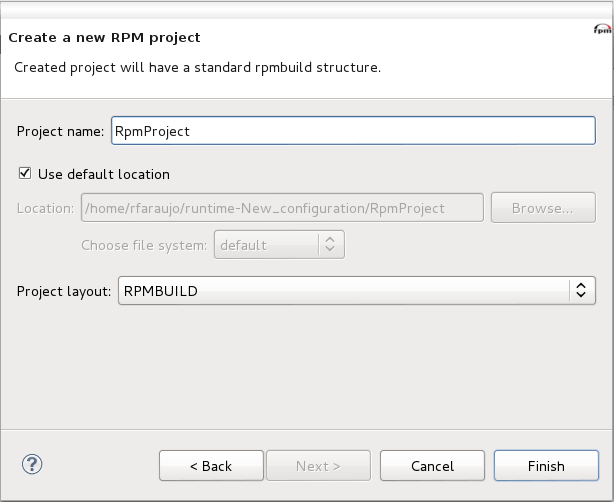Click the "Create a new RPM project" title
Image resolution: width=614 pixels, height=502 pixels.
(104, 38)
